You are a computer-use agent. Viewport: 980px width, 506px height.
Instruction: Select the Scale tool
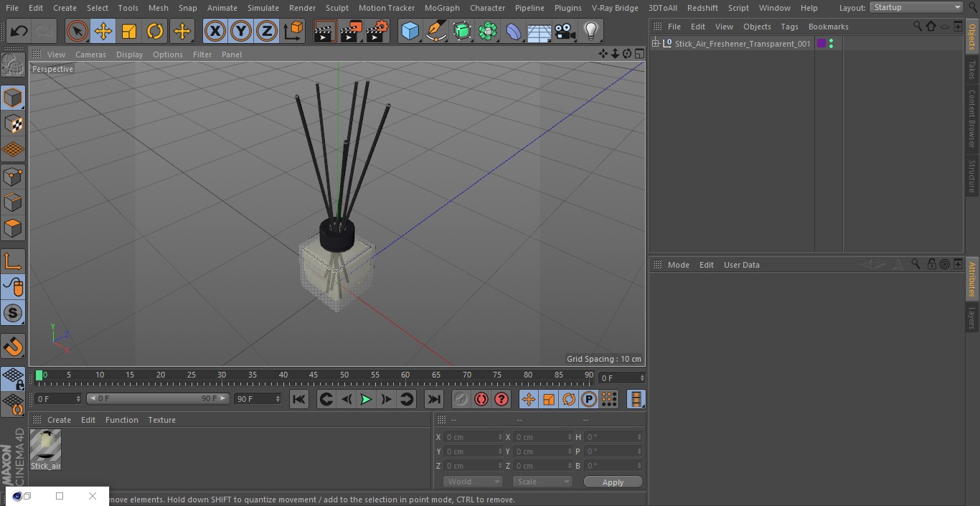[129, 31]
